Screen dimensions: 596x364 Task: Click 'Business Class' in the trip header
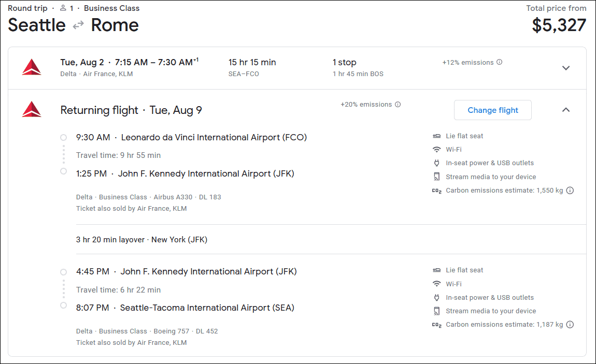[x=112, y=8]
